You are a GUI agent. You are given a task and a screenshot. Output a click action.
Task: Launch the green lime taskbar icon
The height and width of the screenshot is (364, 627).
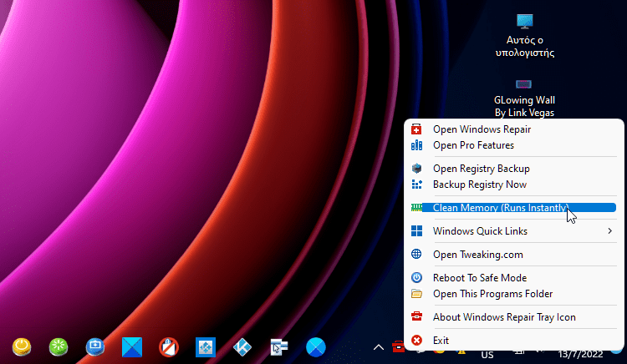pos(59,346)
